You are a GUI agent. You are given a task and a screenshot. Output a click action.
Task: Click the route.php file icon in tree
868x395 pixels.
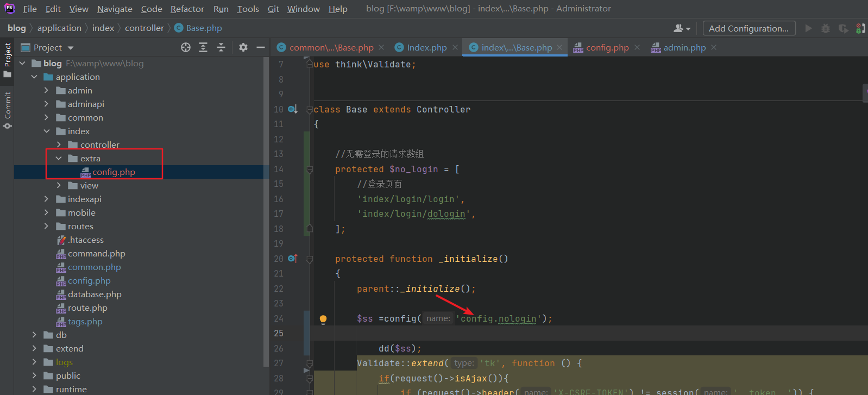point(61,308)
